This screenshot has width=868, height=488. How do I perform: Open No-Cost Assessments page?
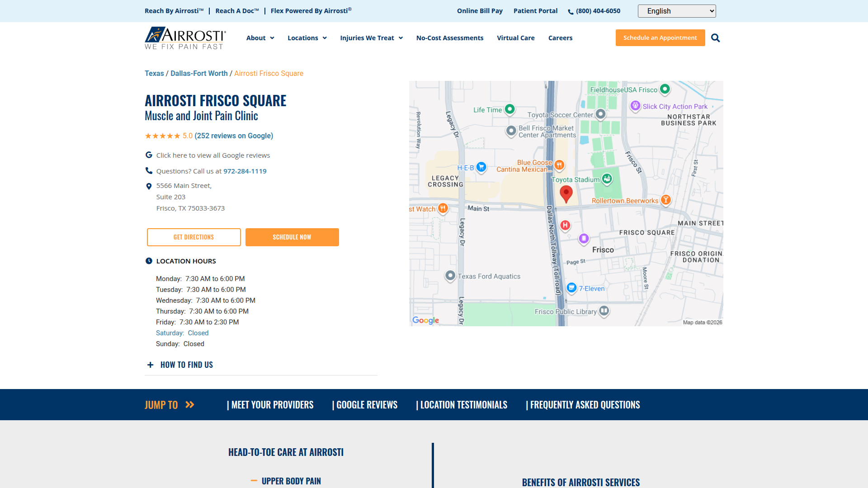coord(450,38)
